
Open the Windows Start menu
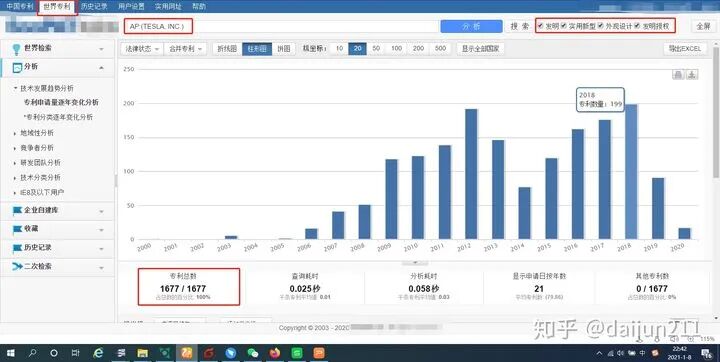[x=10, y=353]
